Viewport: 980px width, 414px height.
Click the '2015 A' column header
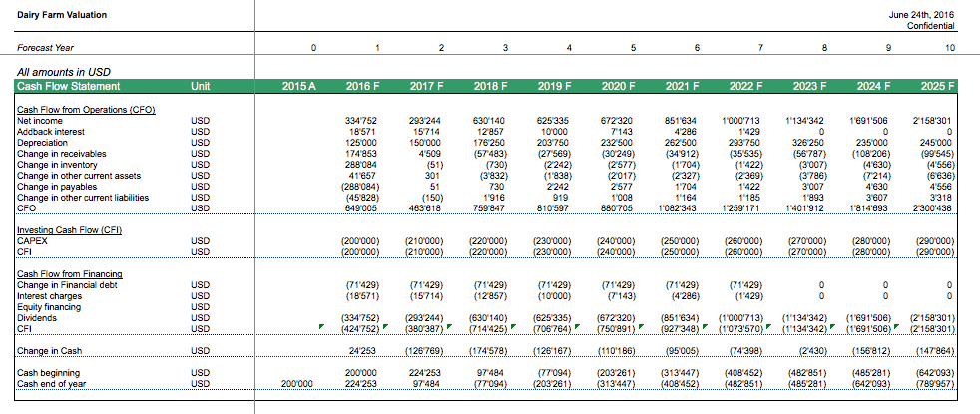tap(298, 86)
